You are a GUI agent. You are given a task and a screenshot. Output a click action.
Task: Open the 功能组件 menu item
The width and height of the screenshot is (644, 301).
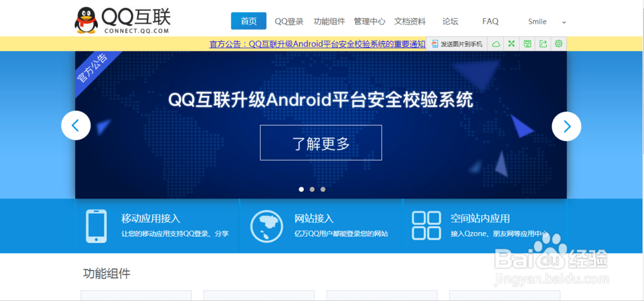(329, 21)
